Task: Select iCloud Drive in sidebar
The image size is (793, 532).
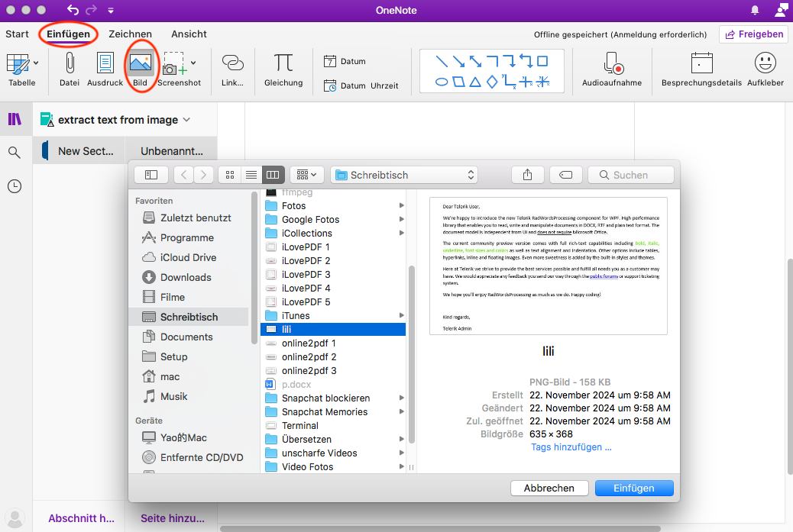Action: coord(189,258)
